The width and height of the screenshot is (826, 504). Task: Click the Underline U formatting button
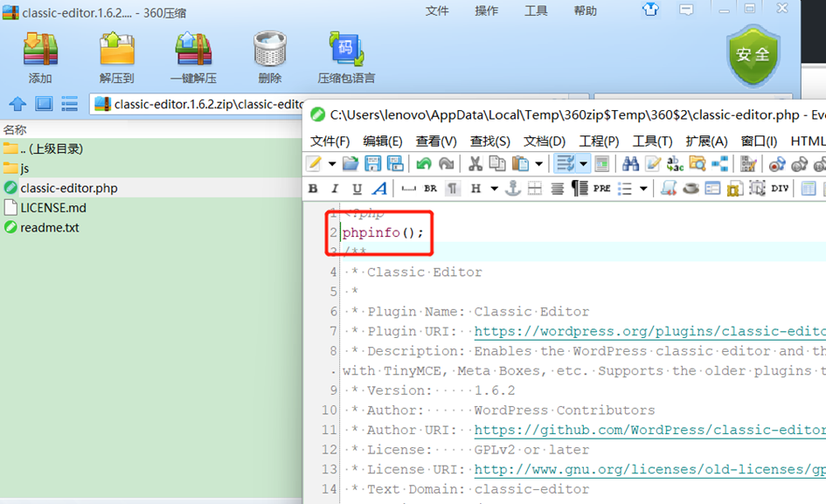click(357, 188)
